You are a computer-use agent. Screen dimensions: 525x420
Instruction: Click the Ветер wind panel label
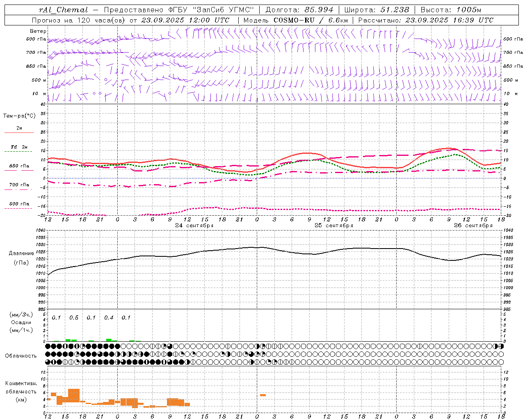point(38,31)
